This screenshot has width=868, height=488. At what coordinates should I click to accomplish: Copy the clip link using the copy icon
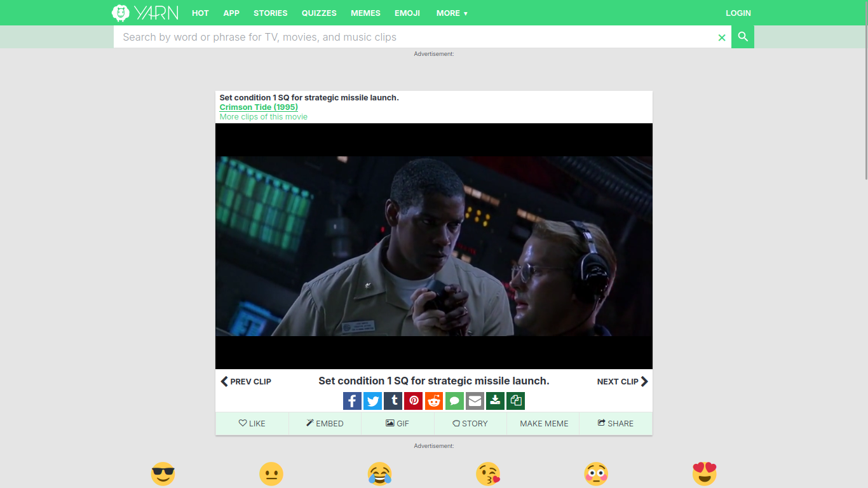tap(515, 401)
